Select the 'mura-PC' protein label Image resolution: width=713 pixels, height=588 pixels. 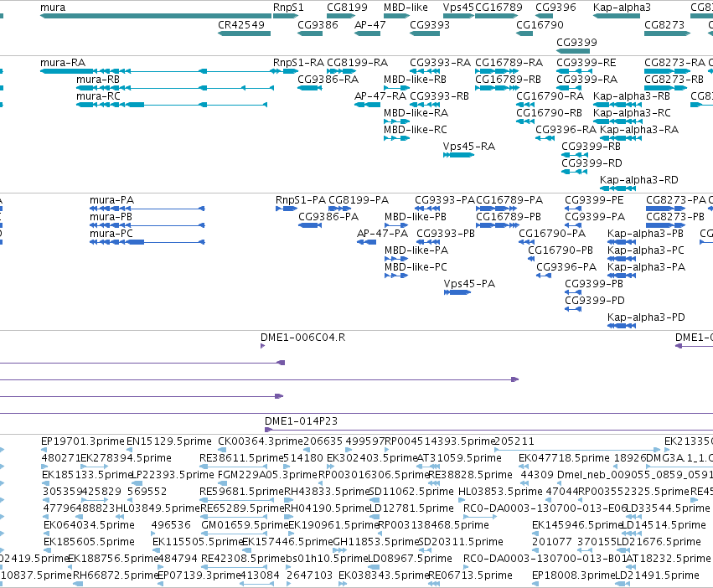[x=111, y=234]
